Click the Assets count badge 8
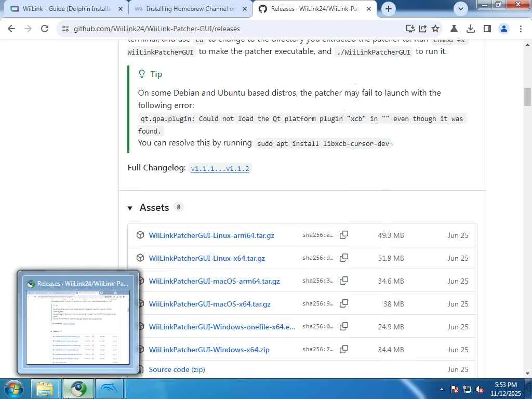The image size is (532, 399). click(x=179, y=207)
